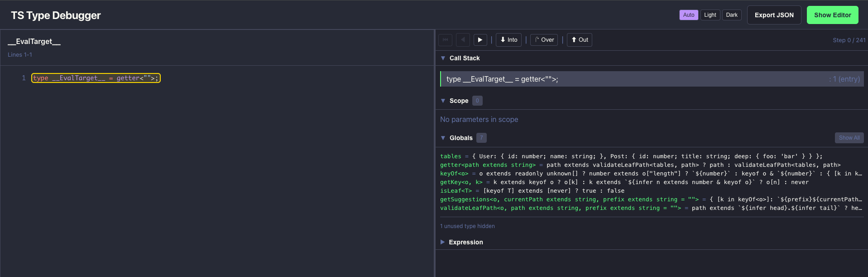This screenshot has height=277, width=868.
Task: Click the 'keyOf<o>' global definition
Action: point(651,174)
